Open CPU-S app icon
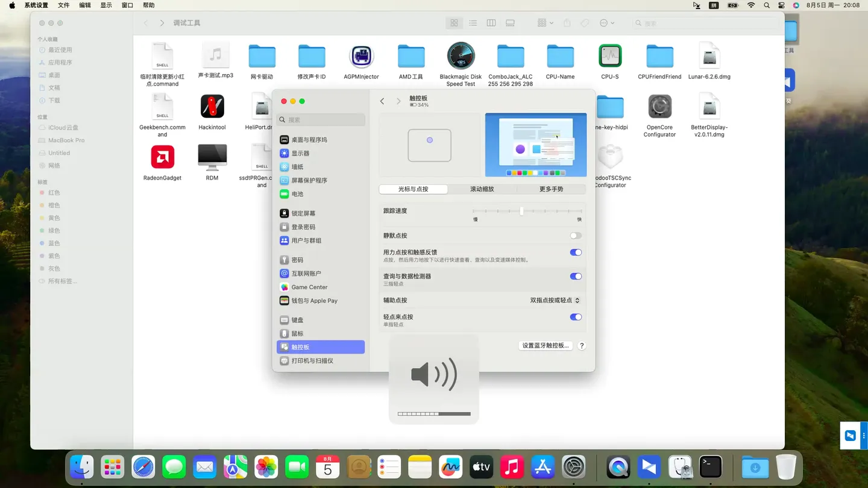The height and width of the screenshot is (488, 868). (609, 57)
